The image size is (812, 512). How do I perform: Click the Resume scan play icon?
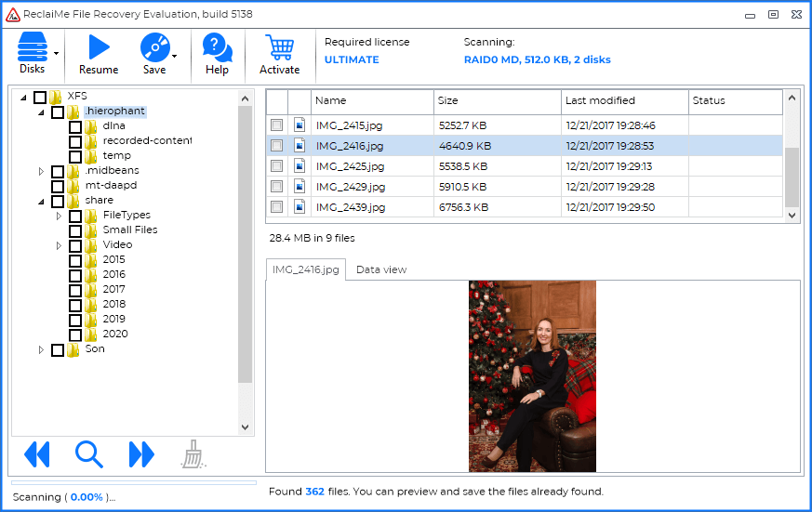[98, 48]
